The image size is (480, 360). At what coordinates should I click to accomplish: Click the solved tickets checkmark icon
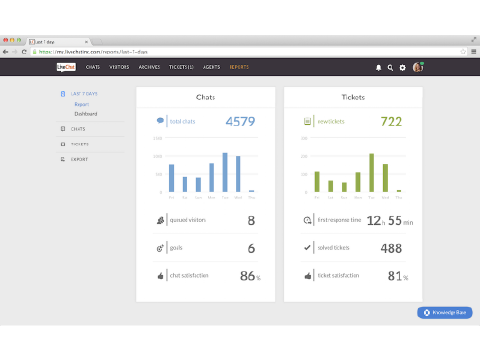[307, 248]
